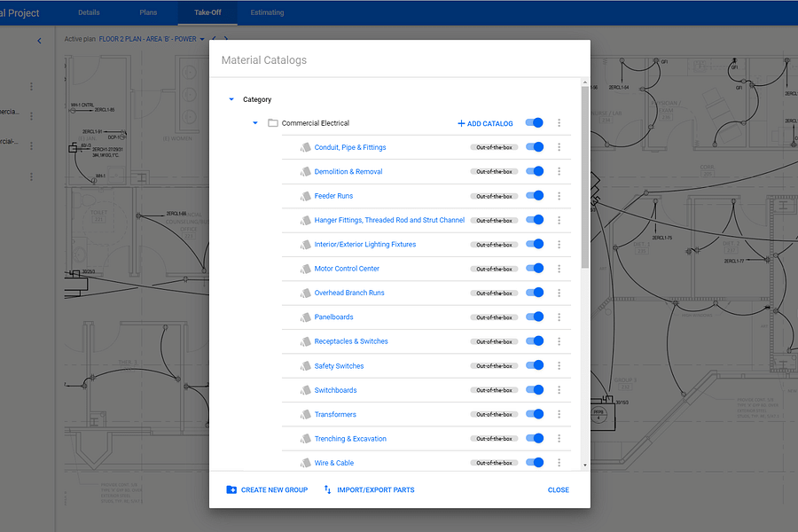The image size is (798, 532).
Task: Turn off the Commercial Electrical master toggle
Action: point(535,123)
